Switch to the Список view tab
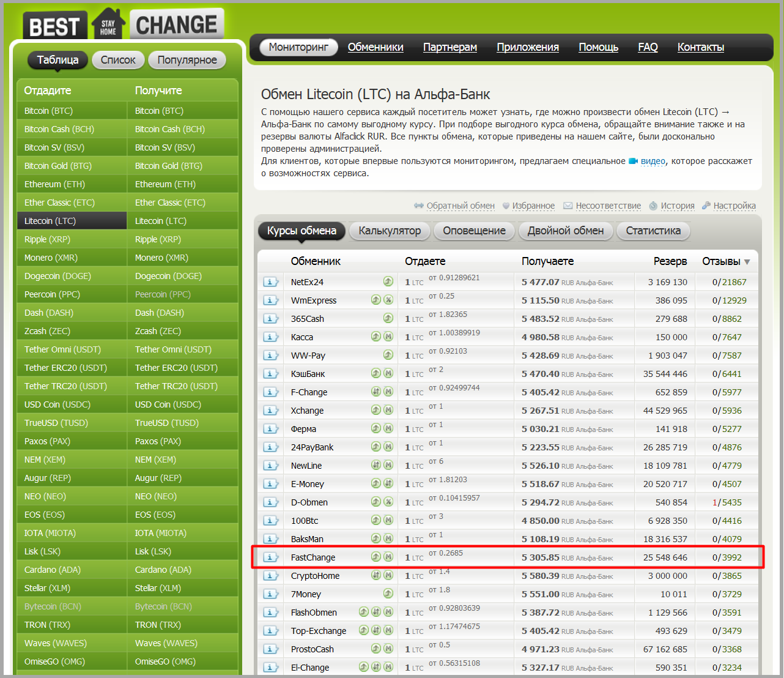Screen dimensions: 784x678 click(x=118, y=60)
